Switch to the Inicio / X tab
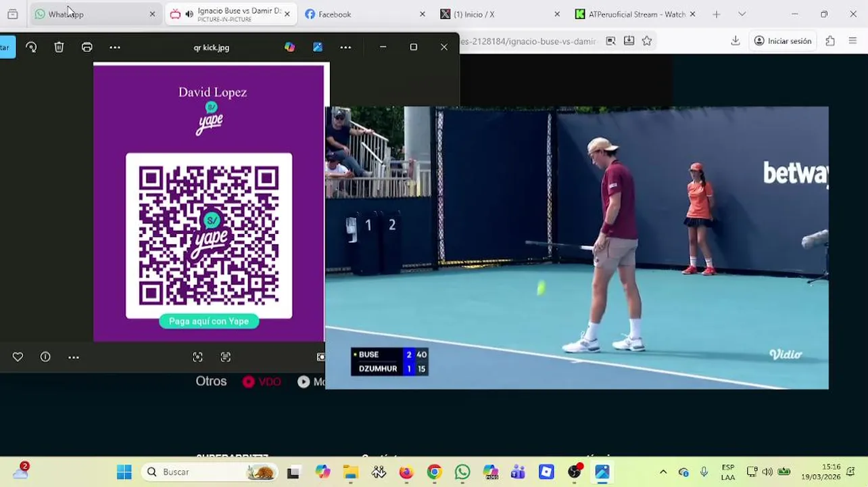868x487 pixels. coord(500,14)
